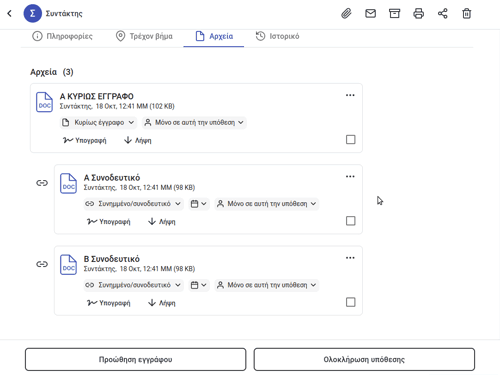Click DOC file icon of Α Συνοδευτικό
This screenshot has width=500, height=376.
point(68,183)
